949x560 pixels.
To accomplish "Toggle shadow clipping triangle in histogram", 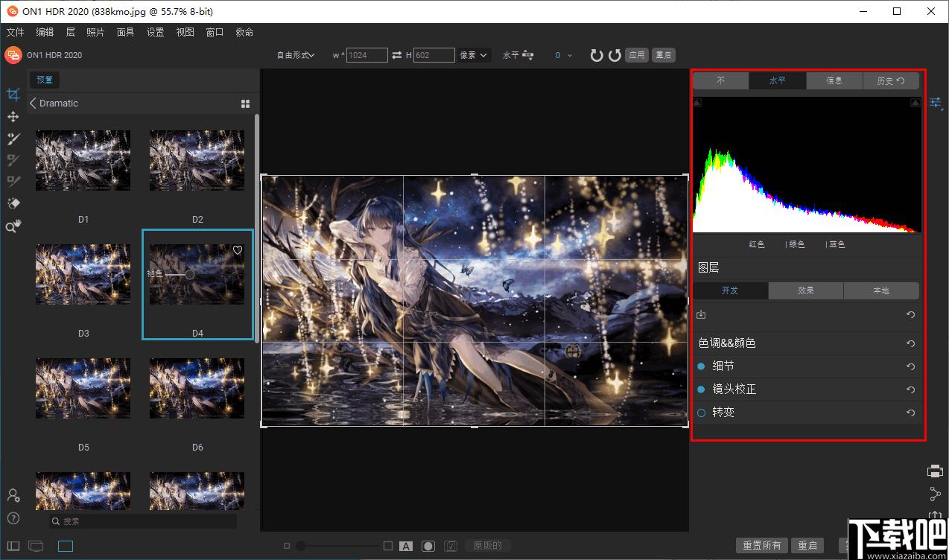I will [697, 103].
